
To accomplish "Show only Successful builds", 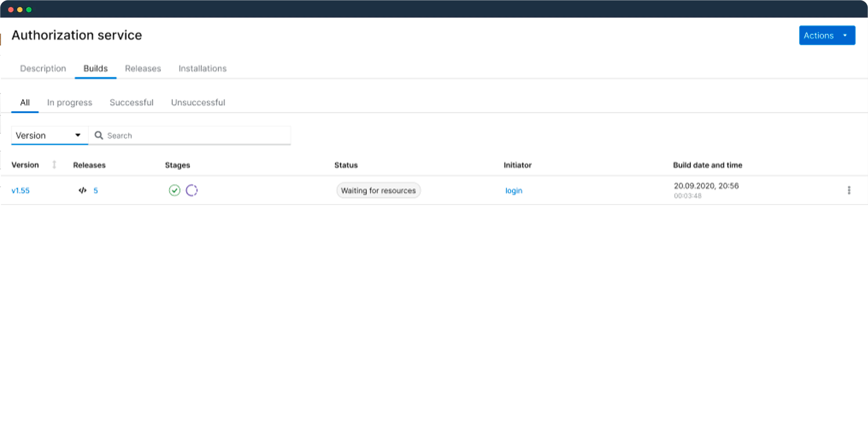I will (131, 102).
